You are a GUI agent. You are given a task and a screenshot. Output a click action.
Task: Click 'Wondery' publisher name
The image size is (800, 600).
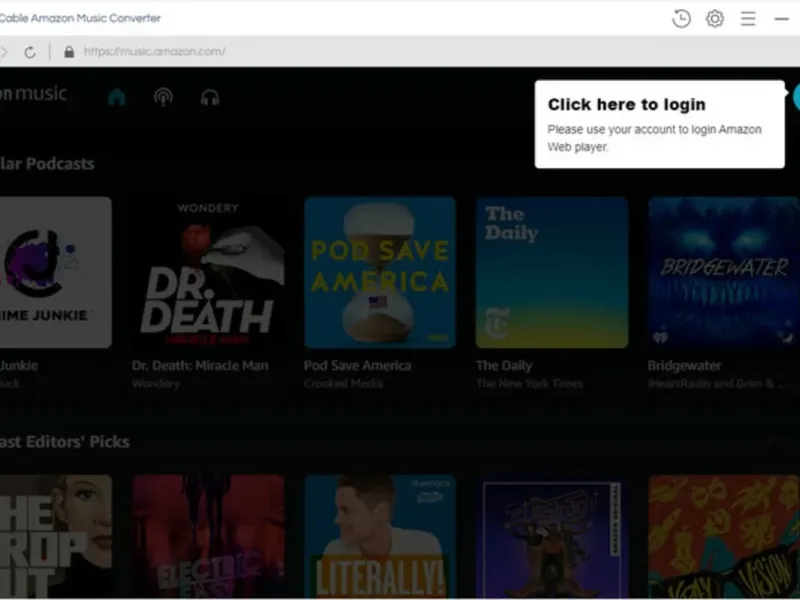coord(156,383)
